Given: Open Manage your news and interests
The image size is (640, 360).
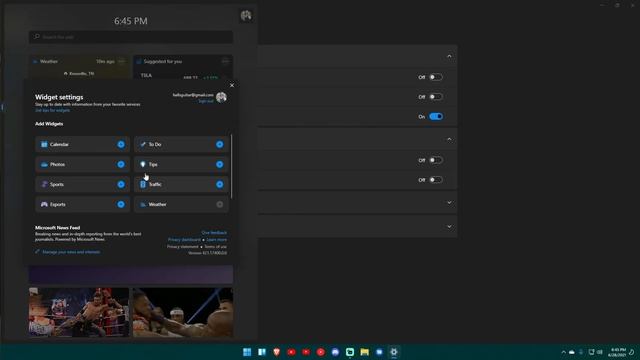Looking at the screenshot, I should pos(71,252).
